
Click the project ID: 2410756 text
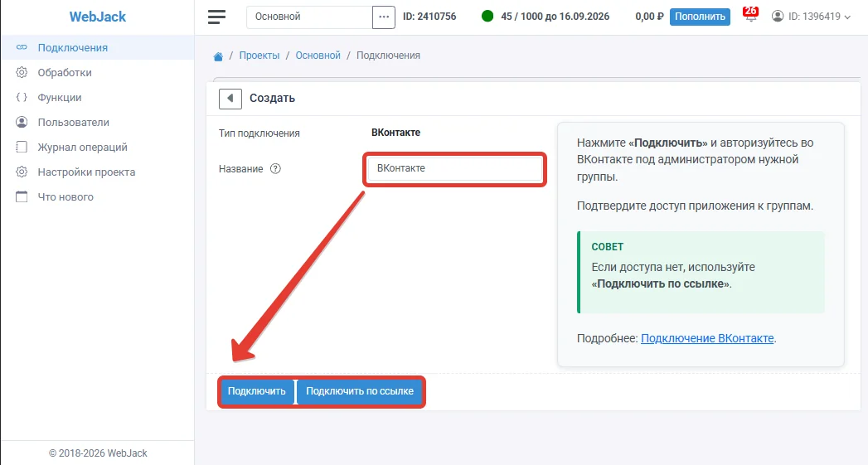tap(429, 17)
